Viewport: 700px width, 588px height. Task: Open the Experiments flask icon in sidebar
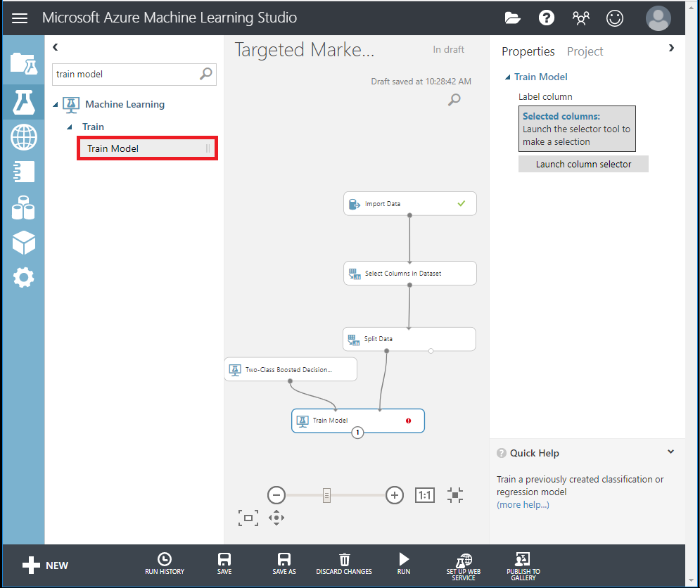[23, 102]
